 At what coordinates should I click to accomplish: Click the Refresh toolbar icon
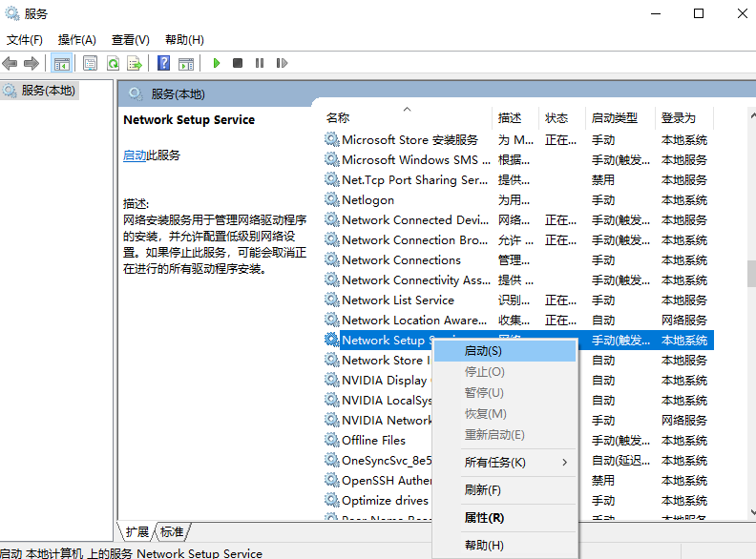(x=113, y=63)
